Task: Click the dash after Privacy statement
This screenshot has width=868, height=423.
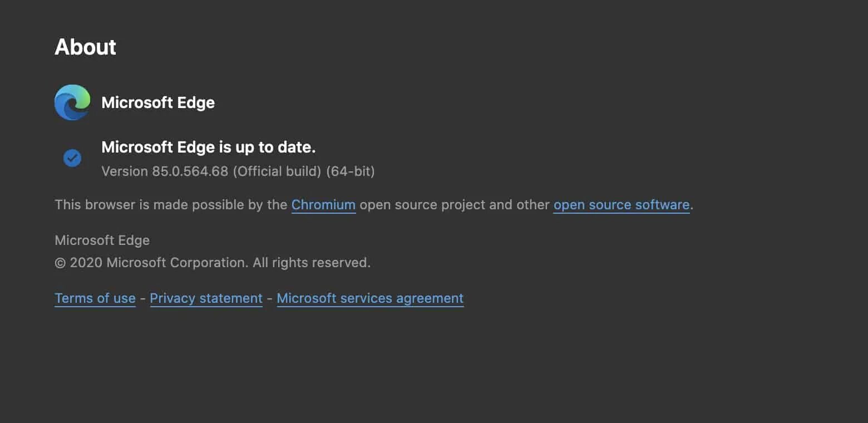Action: (270, 298)
